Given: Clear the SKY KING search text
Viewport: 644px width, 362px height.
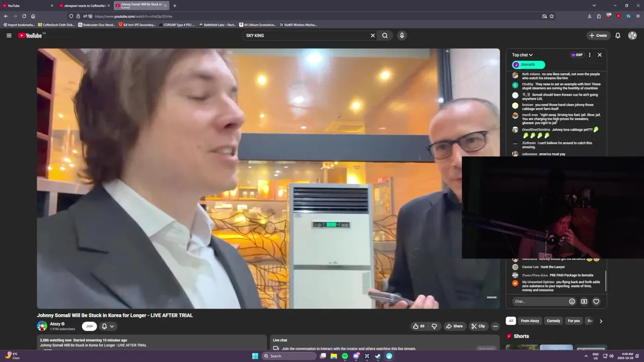Looking at the screenshot, I should (x=373, y=35).
